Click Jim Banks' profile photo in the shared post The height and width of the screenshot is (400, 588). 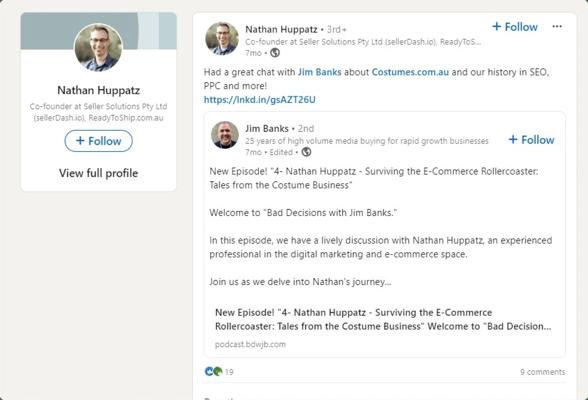225,135
